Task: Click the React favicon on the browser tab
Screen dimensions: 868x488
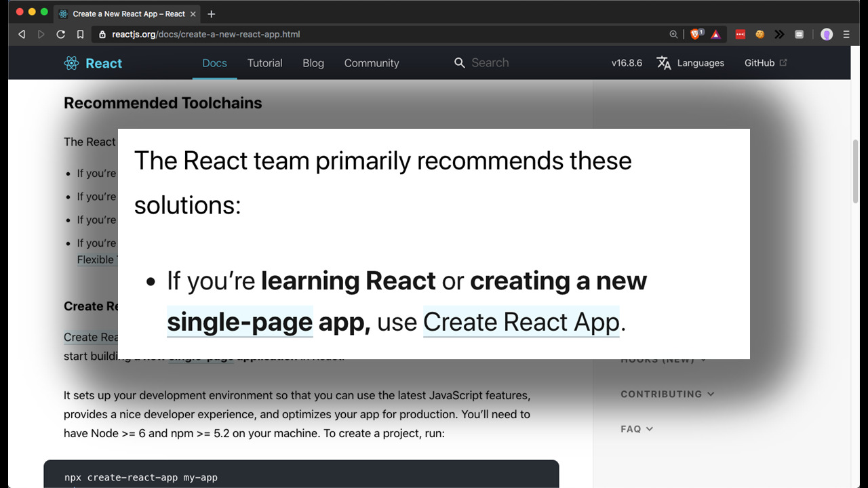Action: tap(64, 14)
